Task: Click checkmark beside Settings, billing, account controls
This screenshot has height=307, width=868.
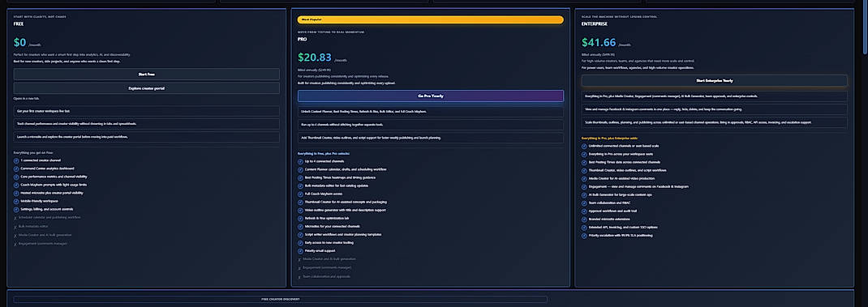Action: click(16, 210)
